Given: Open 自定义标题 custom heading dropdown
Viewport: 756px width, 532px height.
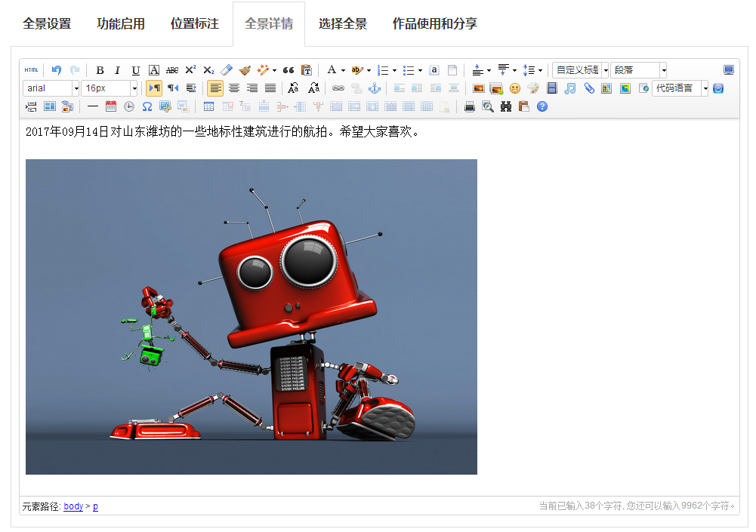Looking at the screenshot, I should [x=581, y=70].
